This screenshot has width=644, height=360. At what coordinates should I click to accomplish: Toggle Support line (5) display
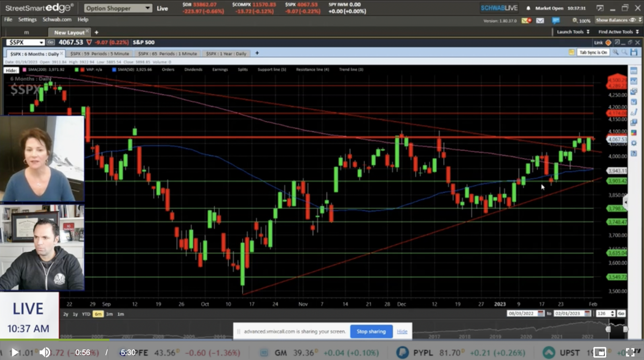pos(272,70)
